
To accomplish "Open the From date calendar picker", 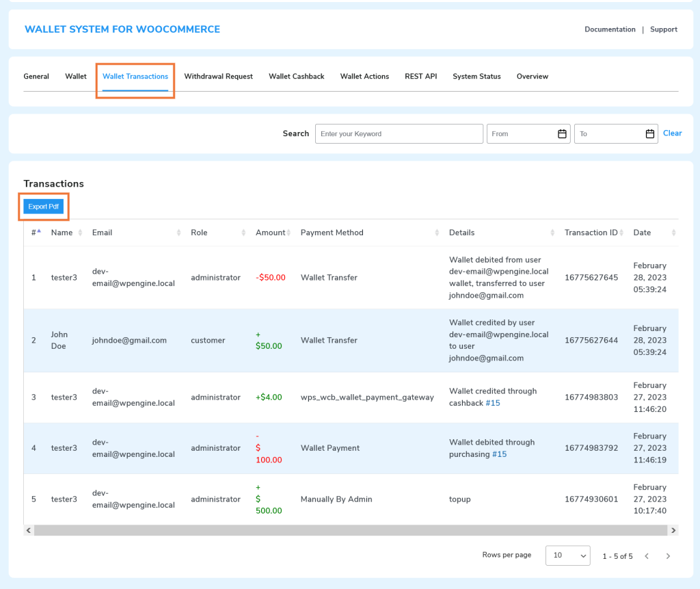I will click(x=562, y=133).
